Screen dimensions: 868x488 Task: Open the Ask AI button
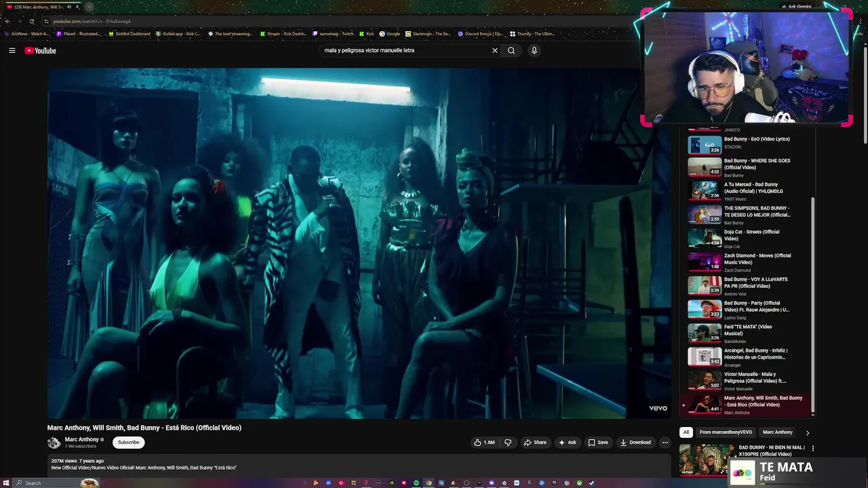567,443
